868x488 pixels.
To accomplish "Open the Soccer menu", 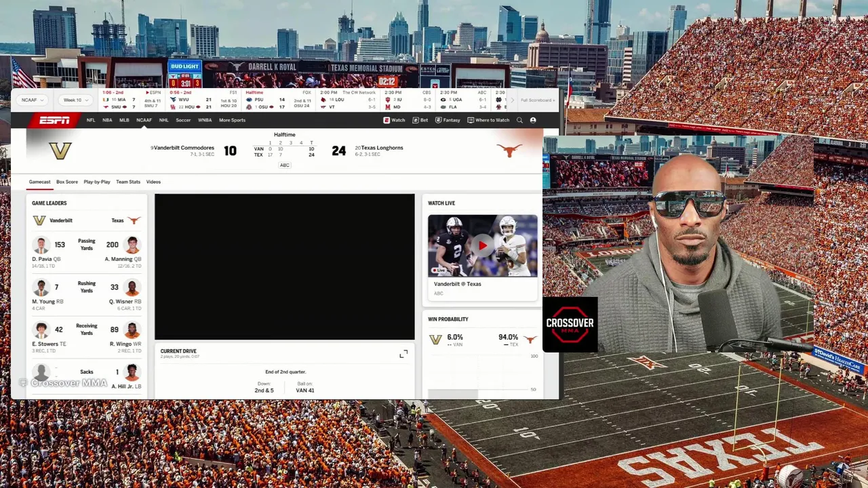I will click(183, 120).
